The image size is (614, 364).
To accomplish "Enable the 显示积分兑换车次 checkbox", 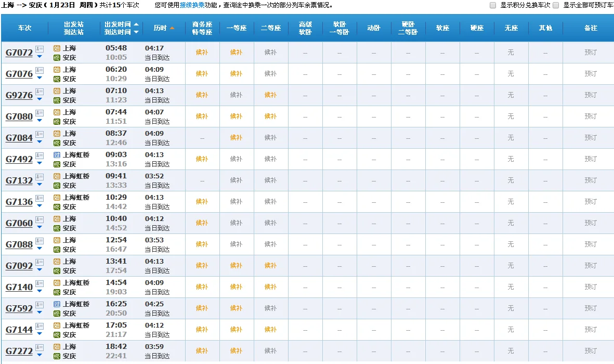I will point(492,5).
